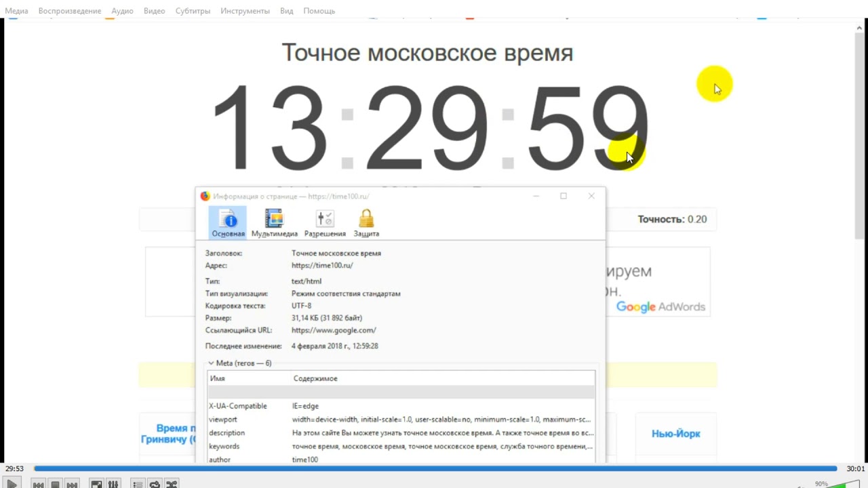This screenshot has height=488, width=868.
Task: Maximize the page info dialog
Action: pos(564,197)
